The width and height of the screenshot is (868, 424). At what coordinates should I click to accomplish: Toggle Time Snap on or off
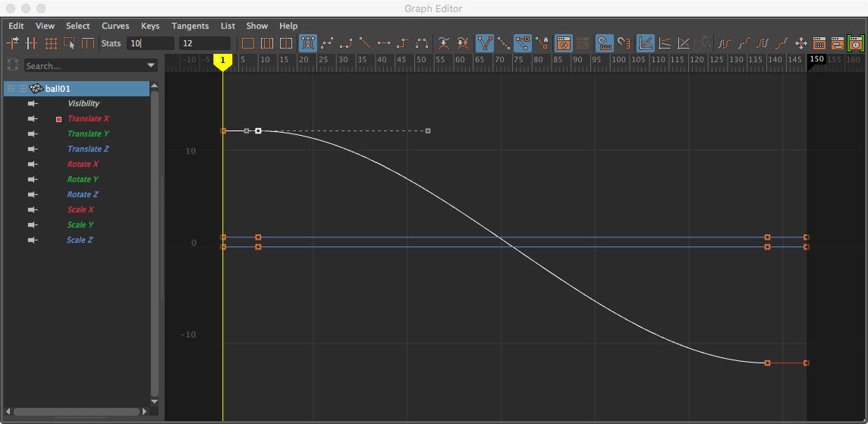[604, 43]
